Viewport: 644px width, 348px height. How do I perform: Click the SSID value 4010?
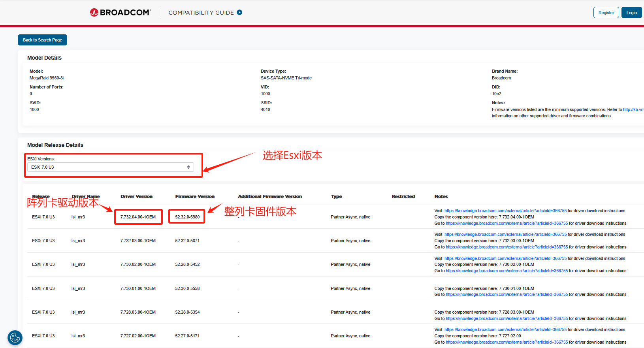coord(266,110)
